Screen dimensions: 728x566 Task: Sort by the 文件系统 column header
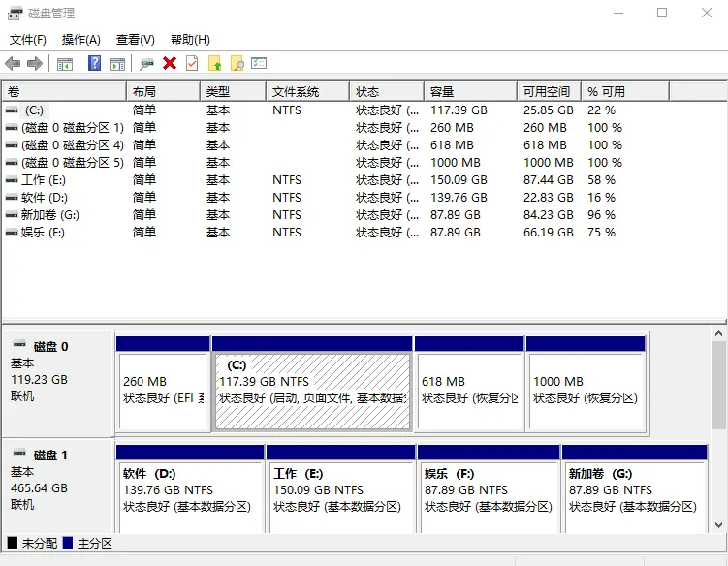pos(308,91)
